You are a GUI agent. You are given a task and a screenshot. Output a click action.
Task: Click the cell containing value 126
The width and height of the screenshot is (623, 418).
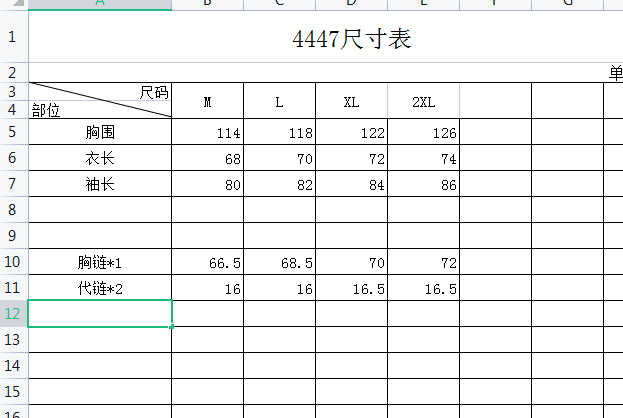(x=423, y=132)
